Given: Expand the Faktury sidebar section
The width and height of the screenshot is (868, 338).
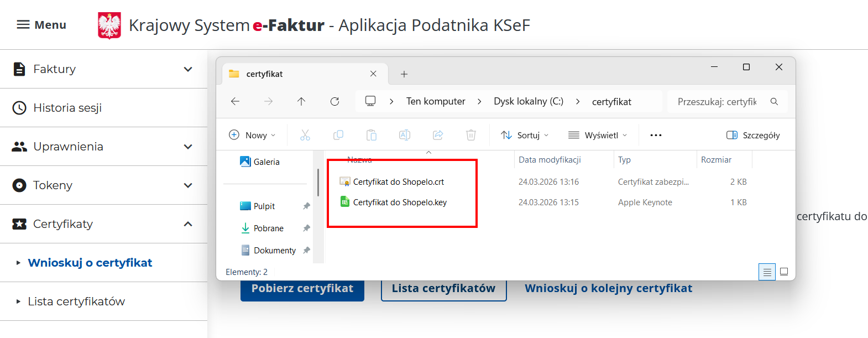Looking at the screenshot, I should (103, 69).
